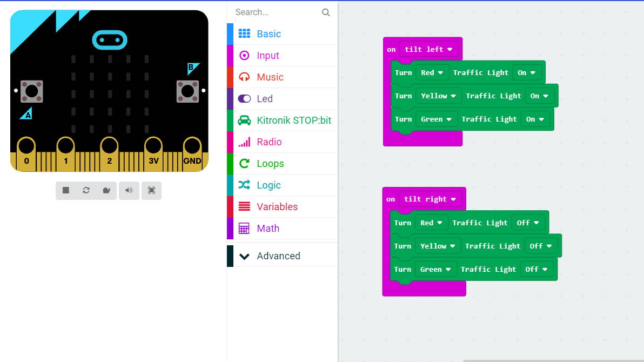This screenshot has height=362, width=644.
Task: Click the Led toggle icon
Action: [244, 99]
